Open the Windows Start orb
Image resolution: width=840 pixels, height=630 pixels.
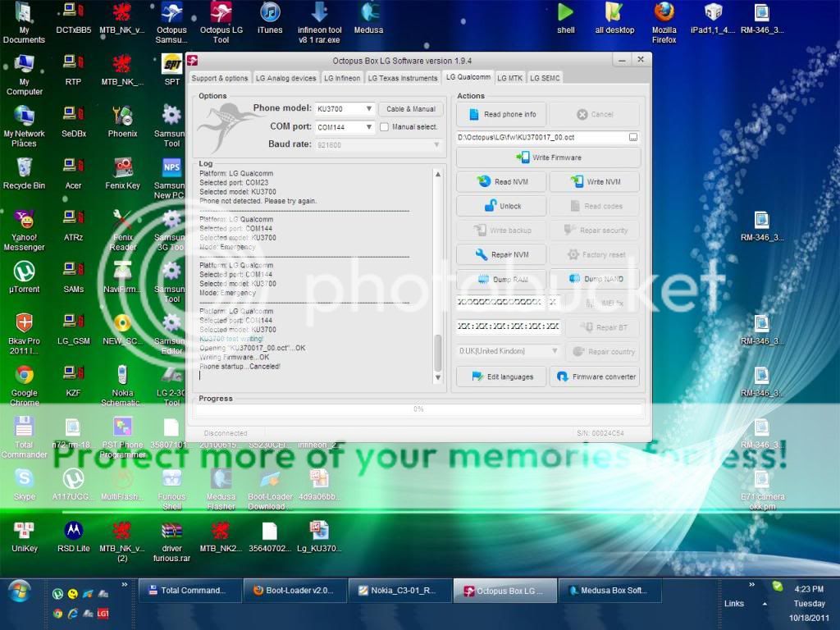[20, 591]
